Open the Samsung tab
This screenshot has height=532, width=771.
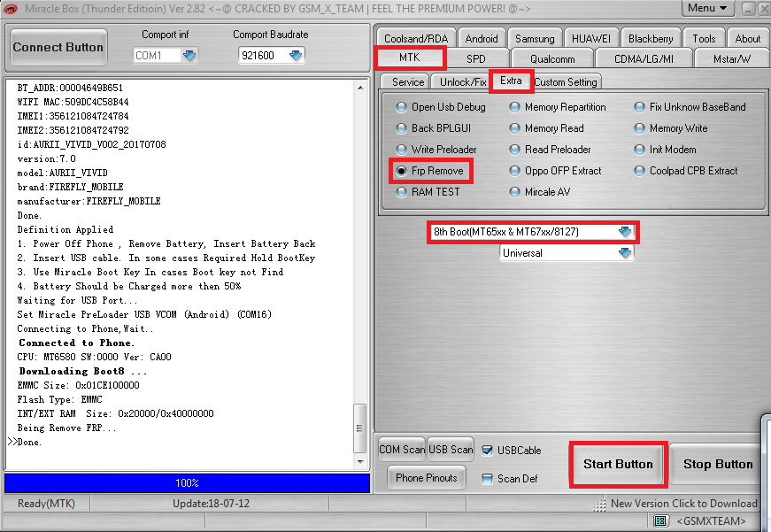(535, 38)
